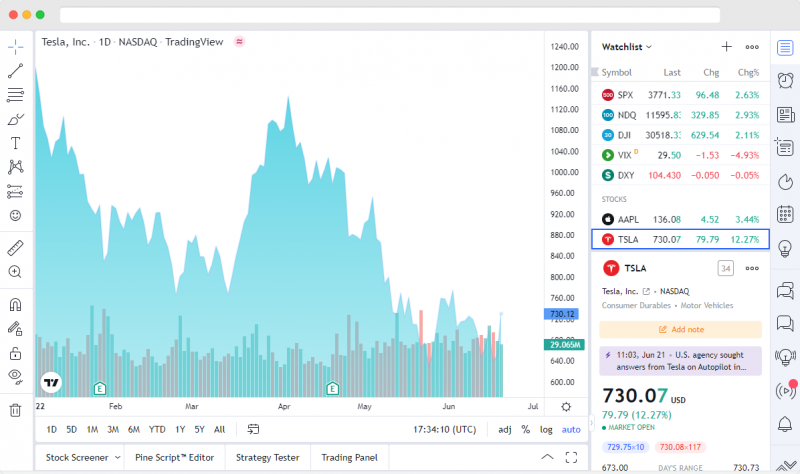The width and height of the screenshot is (800, 474).
Task: Toggle the percent scale option
Action: click(526, 430)
